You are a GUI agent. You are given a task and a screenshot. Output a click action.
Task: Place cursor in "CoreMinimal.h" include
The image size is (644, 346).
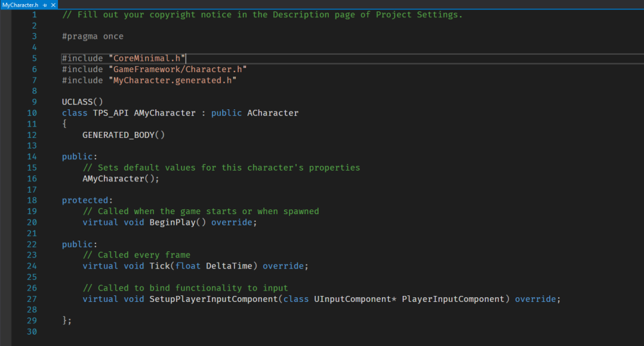coord(147,59)
